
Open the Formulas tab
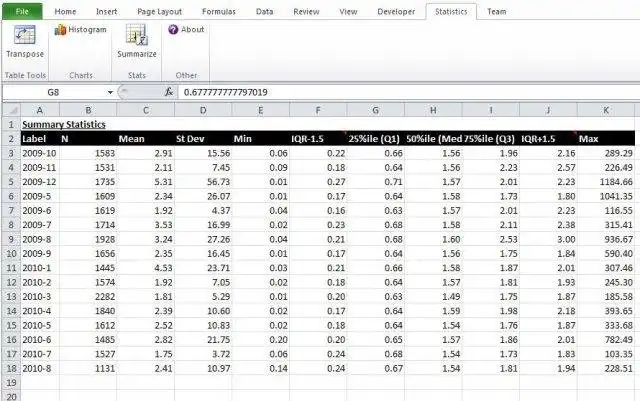point(219,12)
